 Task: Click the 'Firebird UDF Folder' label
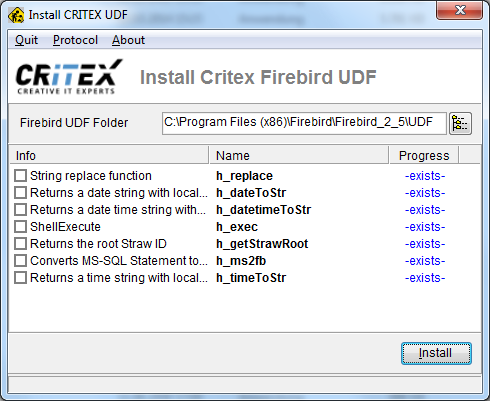[x=74, y=123]
